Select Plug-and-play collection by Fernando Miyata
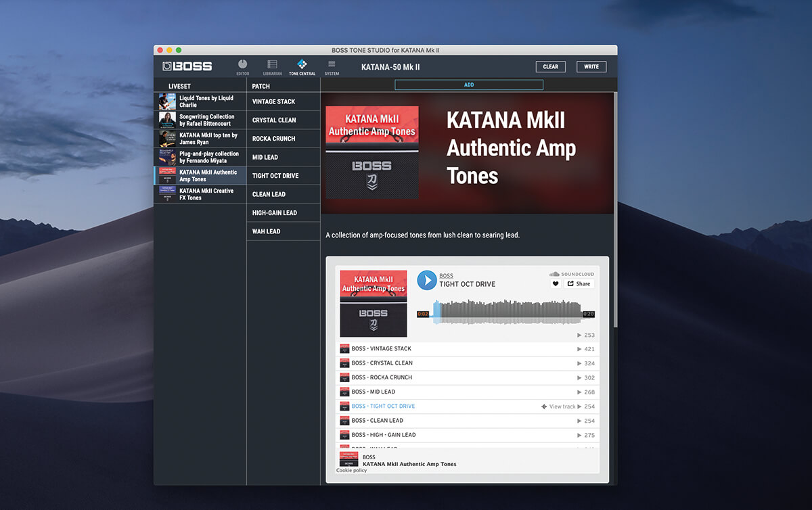Image resolution: width=812 pixels, height=510 pixels. pos(200,157)
